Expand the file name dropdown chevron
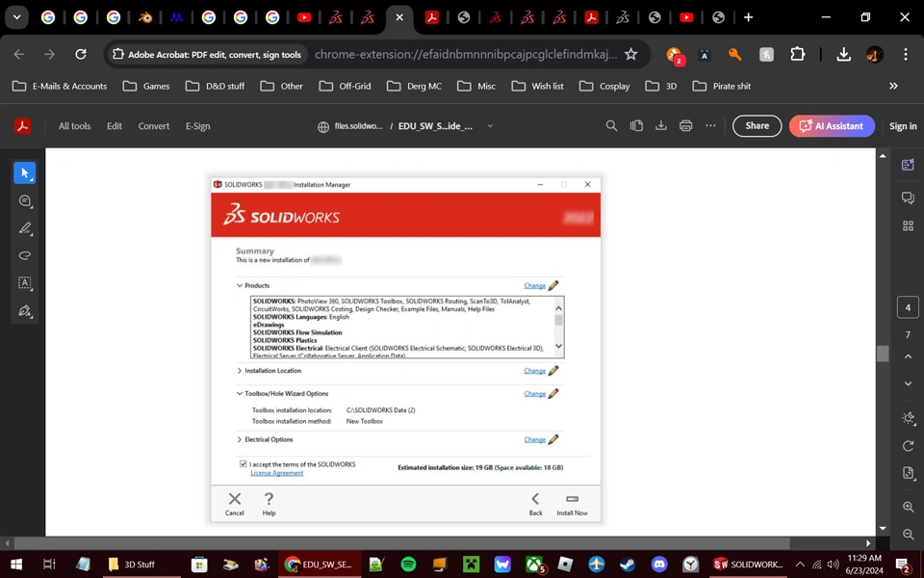This screenshot has height=578, width=924. coord(490,125)
